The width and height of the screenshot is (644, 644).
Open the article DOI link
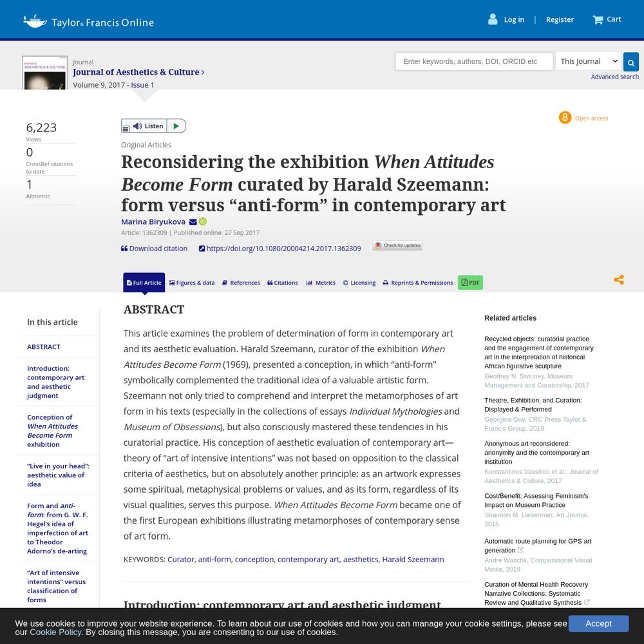tap(280, 249)
